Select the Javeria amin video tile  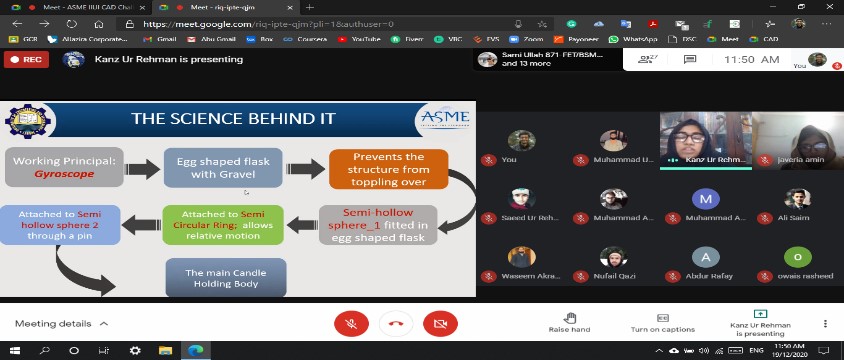coord(798,141)
